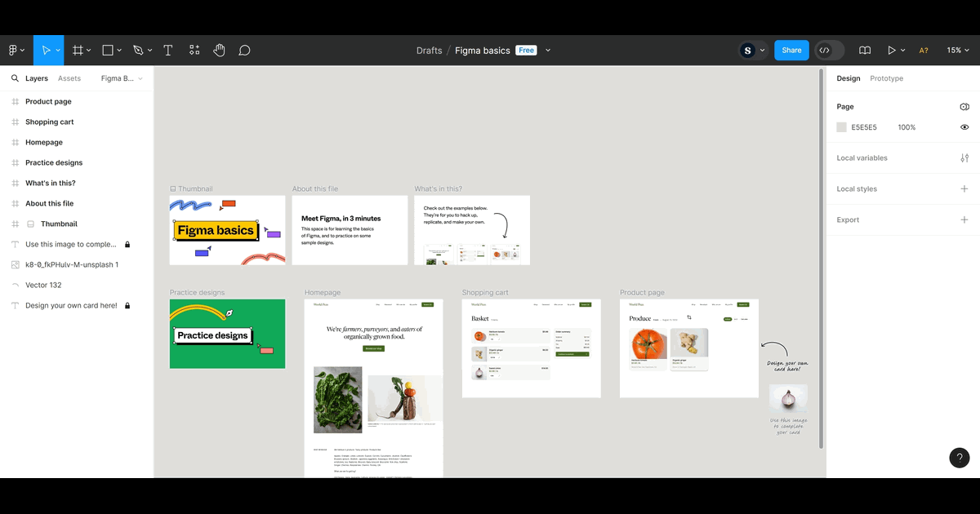Click the search icon in Layers panel
The height and width of the screenshot is (514, 980).
tap(15, 78)
